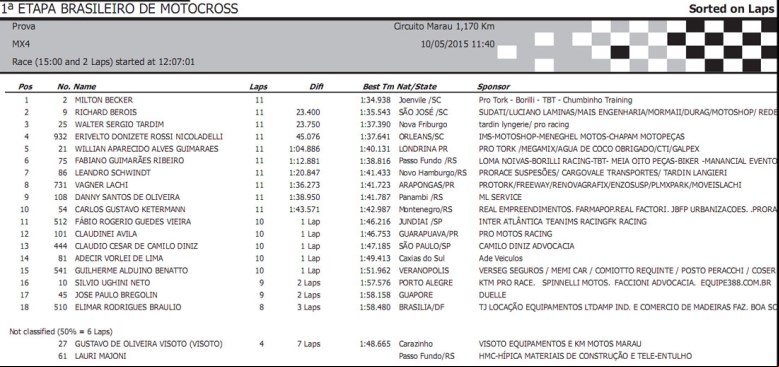Image resolution: width=779 pixels, height=367 pixels.
Task: Click the 'Sorted on Laps' label
Action: (731, 9)
